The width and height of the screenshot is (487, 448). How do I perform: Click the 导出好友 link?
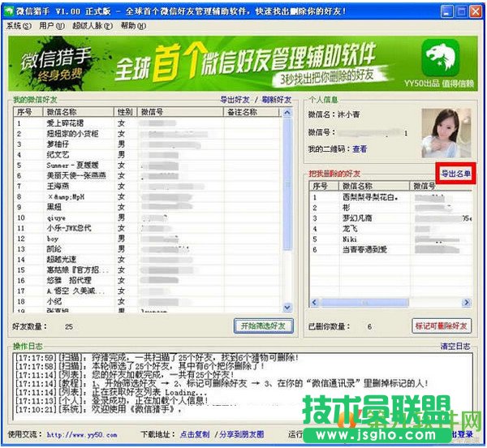tap(235, 100)
